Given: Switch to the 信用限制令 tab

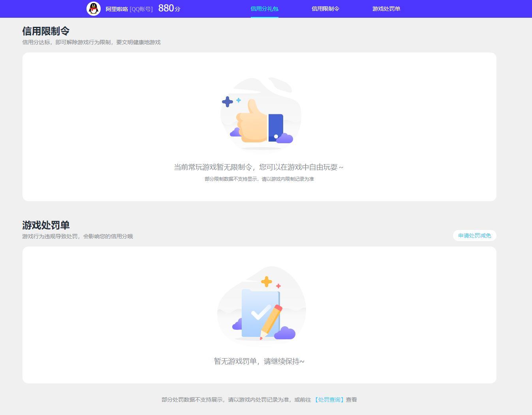Looking at the screenshot, I should point(325,8).
